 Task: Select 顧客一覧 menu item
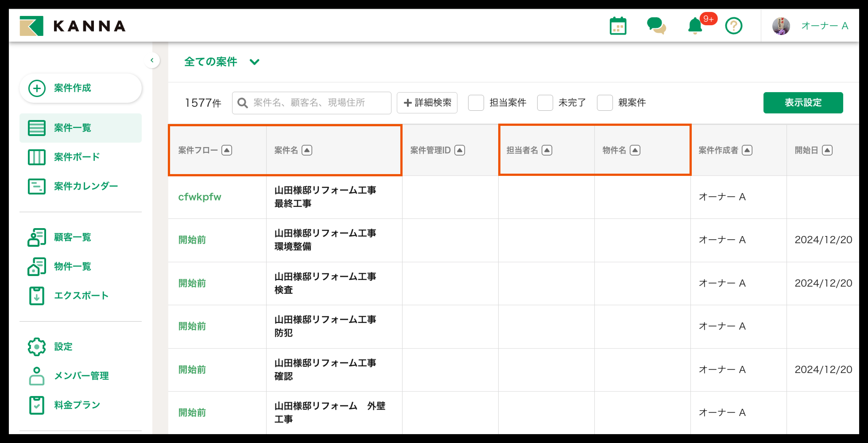[x=72, y=237]
